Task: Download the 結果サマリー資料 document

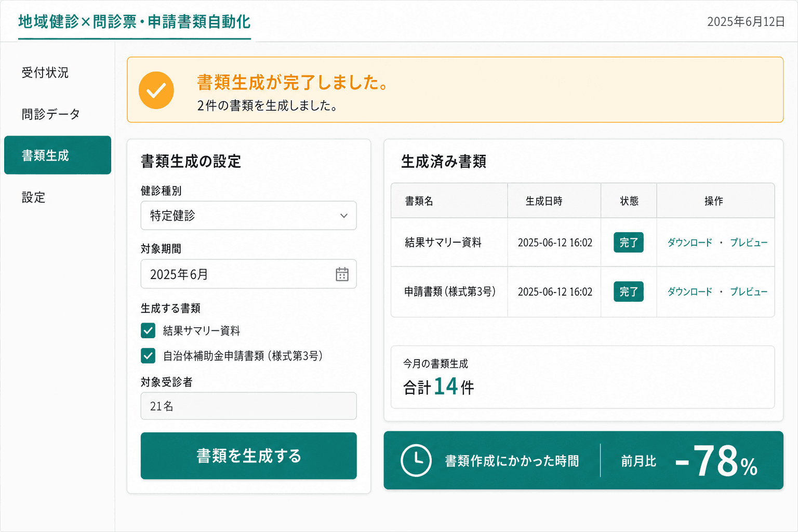Action: pos(689,243)
